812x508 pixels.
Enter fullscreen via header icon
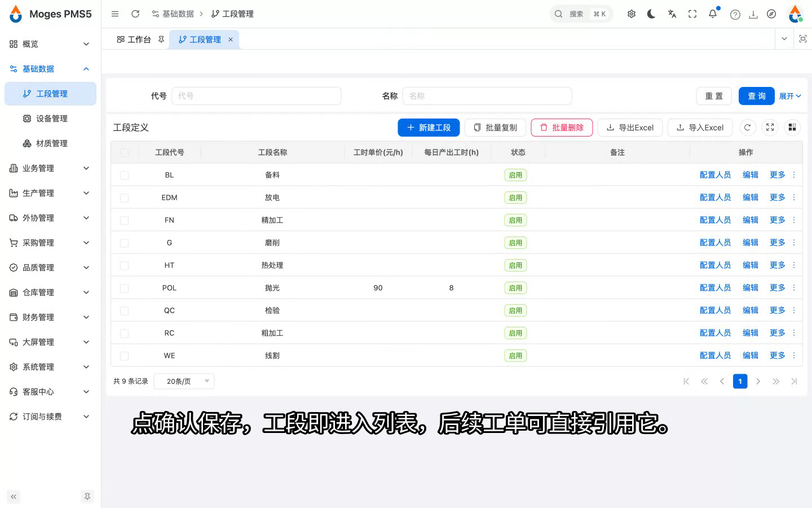(x=692, y=14)
